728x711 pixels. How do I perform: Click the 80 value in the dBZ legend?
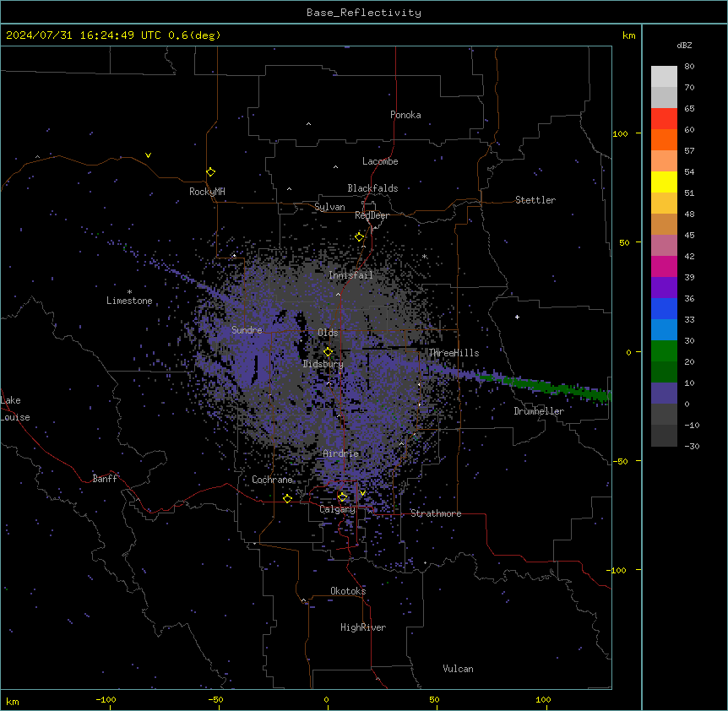pyautogui.click(x=689, y=67)
